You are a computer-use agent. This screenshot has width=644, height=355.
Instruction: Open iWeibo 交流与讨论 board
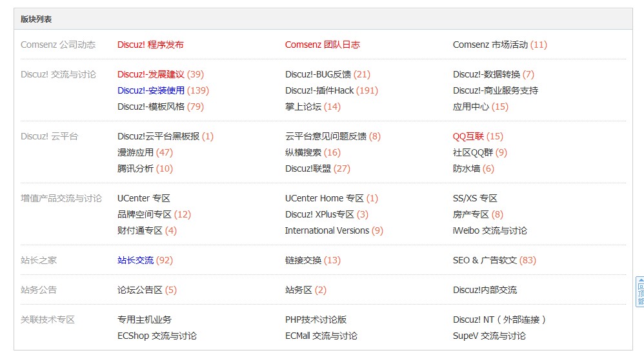490,230
